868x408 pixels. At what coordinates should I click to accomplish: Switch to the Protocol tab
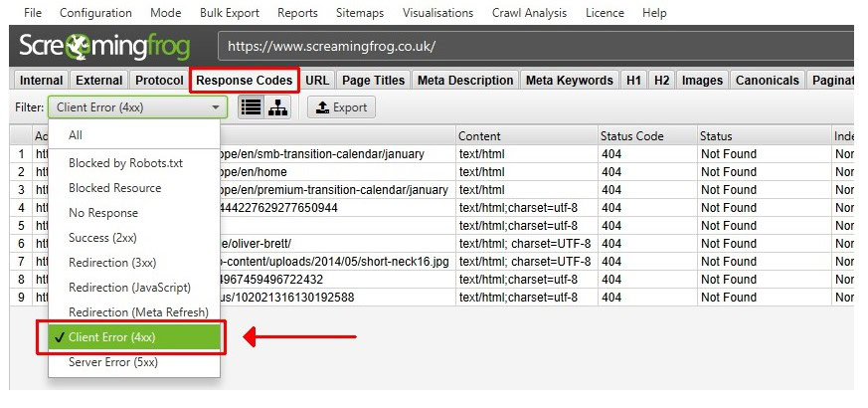(159, 81)
